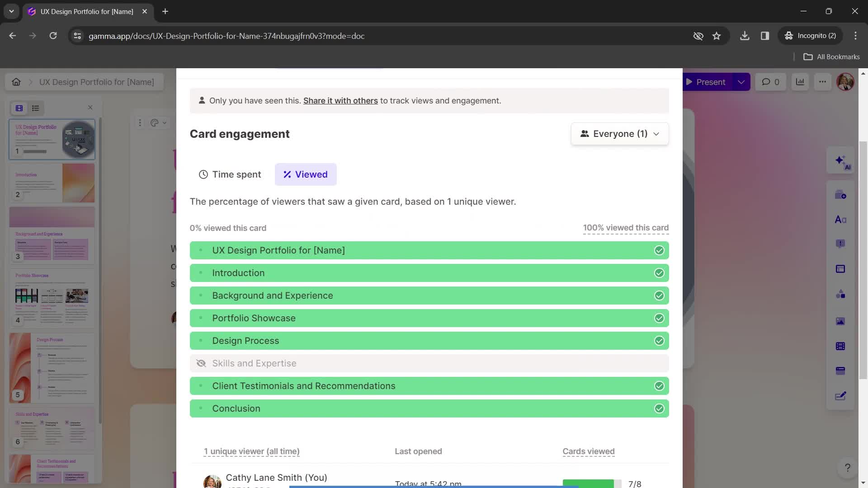This screenshot has width=868, height=488.
Task: Open tab search dropdown in browser
Action: coord(11,11)
